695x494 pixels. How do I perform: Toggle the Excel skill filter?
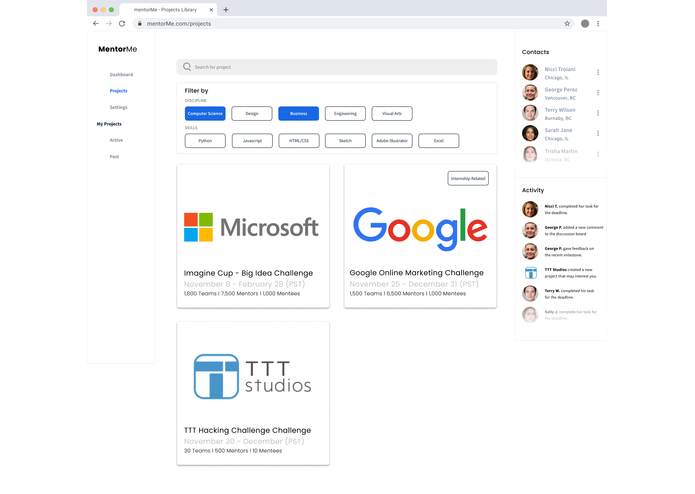tap(439, 140)
